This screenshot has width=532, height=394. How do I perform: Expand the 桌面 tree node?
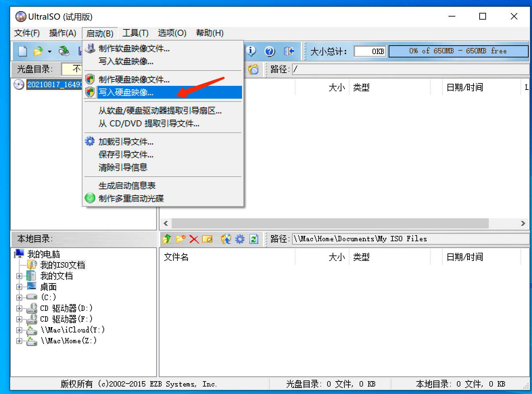coord(19,287)
